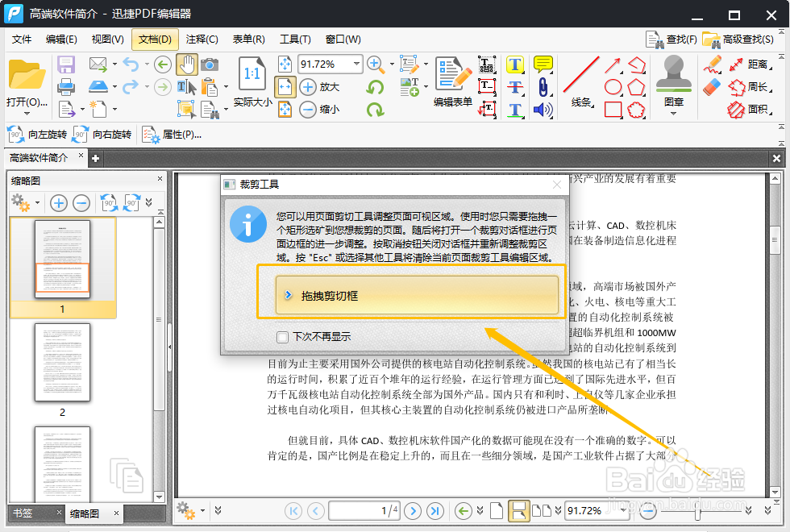This screenshot has height=532, width=790.
Task: Click the 拖拽剪切框 button
Action: coord(417,295)
